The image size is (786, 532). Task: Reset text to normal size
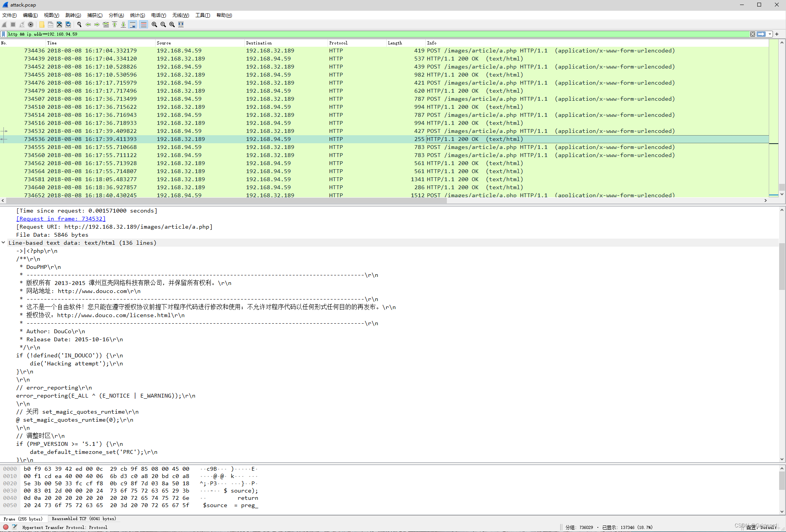point(172,25)
